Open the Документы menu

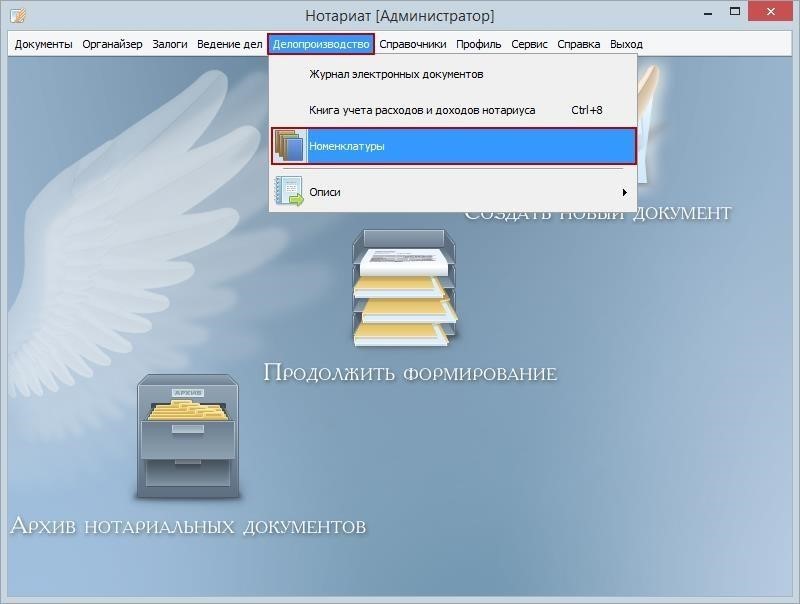pos(43,44)
